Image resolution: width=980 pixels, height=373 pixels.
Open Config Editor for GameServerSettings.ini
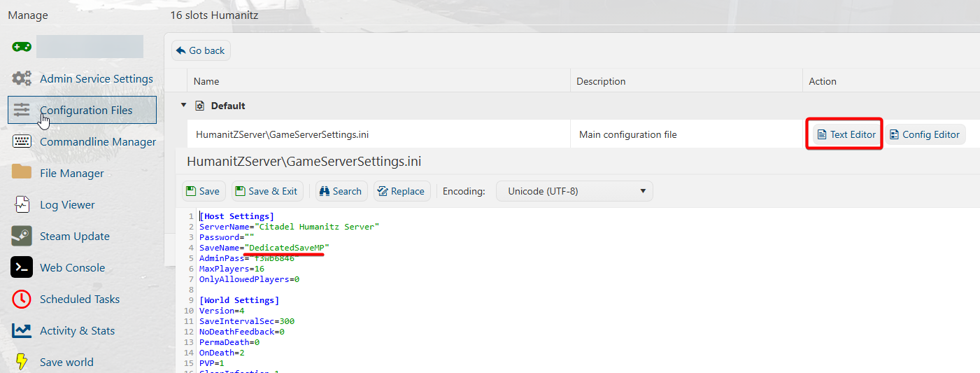924,134
